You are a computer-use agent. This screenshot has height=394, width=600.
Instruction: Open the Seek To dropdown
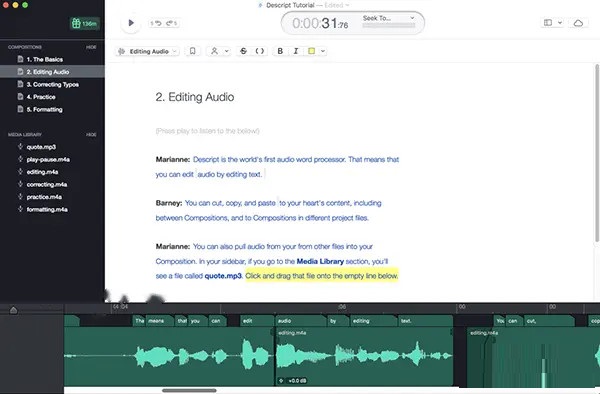point(389,18)
